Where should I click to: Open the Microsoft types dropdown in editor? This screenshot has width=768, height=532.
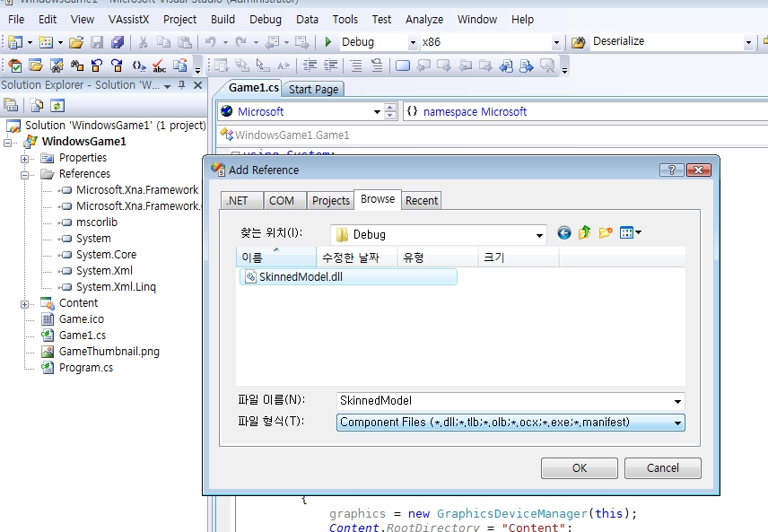coord(377,111)
